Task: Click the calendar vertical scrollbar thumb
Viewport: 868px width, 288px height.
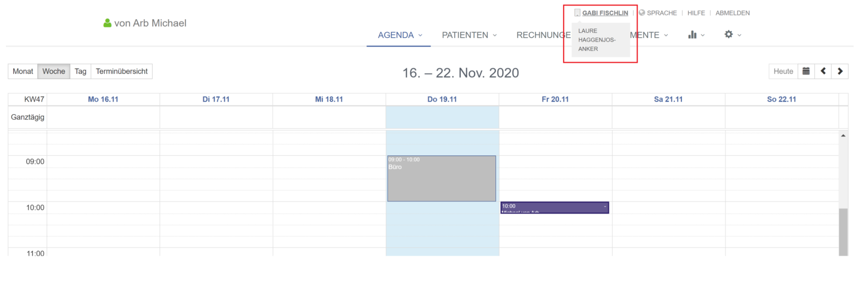Action: (x=843, y=232)
